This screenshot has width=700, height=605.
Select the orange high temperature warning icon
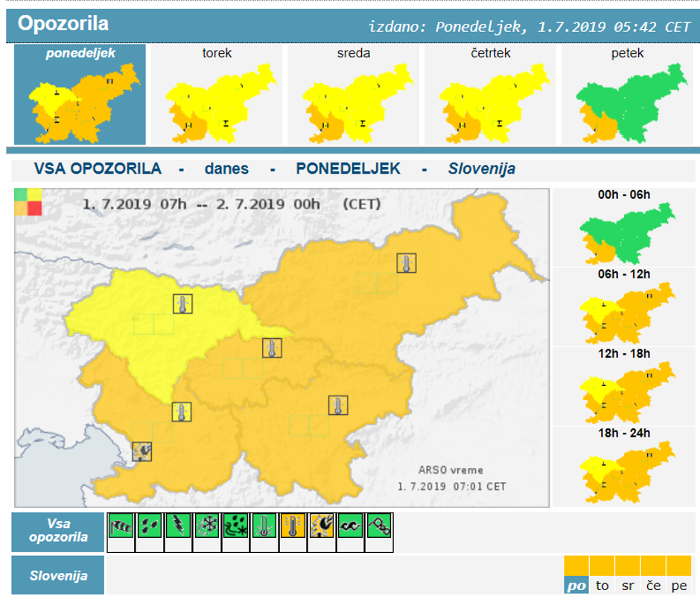(293, 526)
